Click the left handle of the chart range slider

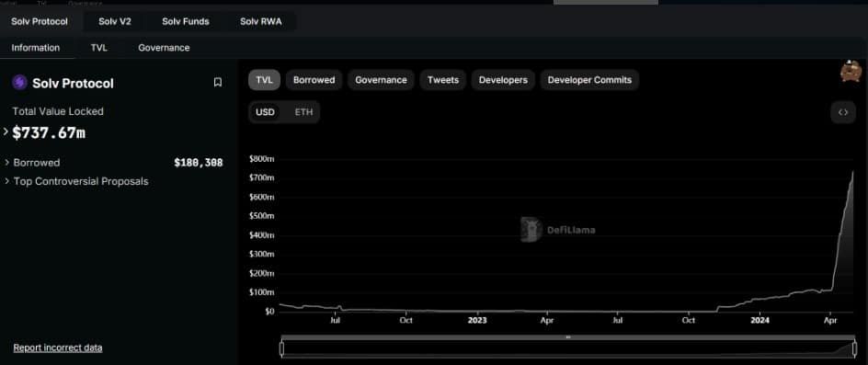pyautogui.click(x=281, y=349)
